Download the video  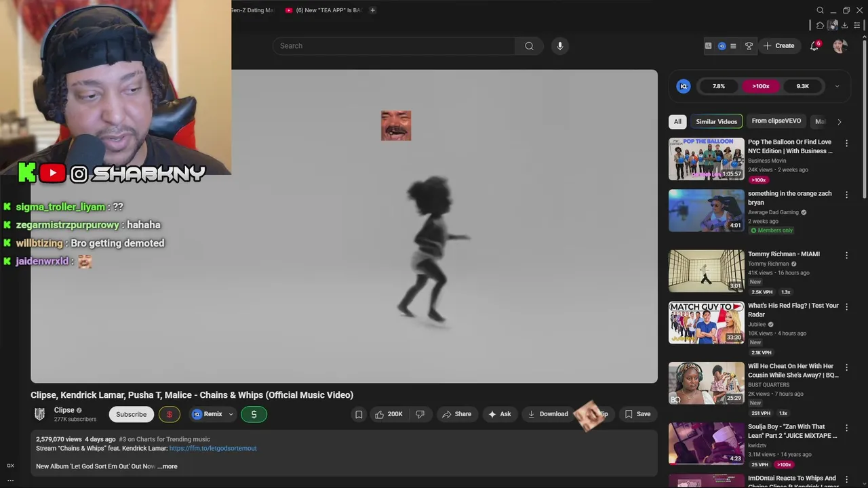(548, 414)
